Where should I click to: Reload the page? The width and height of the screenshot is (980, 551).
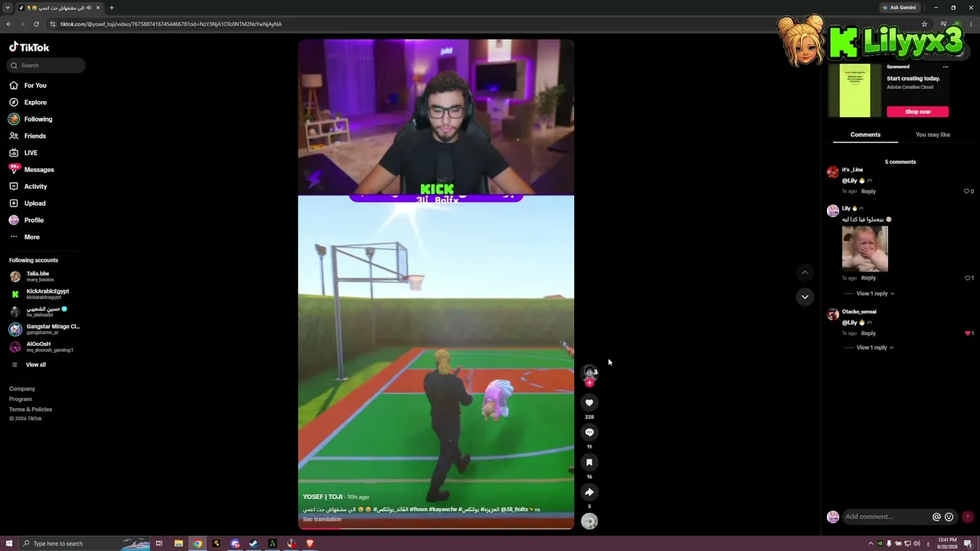point(36,24)
